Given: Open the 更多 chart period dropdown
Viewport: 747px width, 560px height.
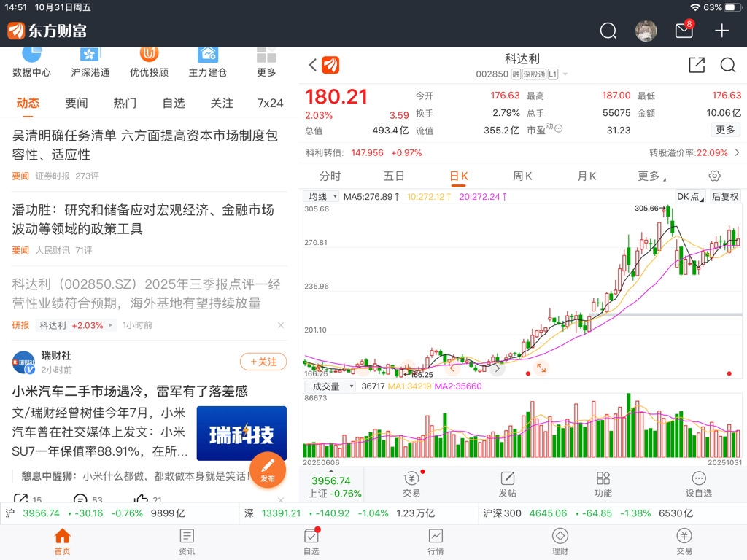Looking at the screenshot, I should pyautogui.click(x=651, y=176).
